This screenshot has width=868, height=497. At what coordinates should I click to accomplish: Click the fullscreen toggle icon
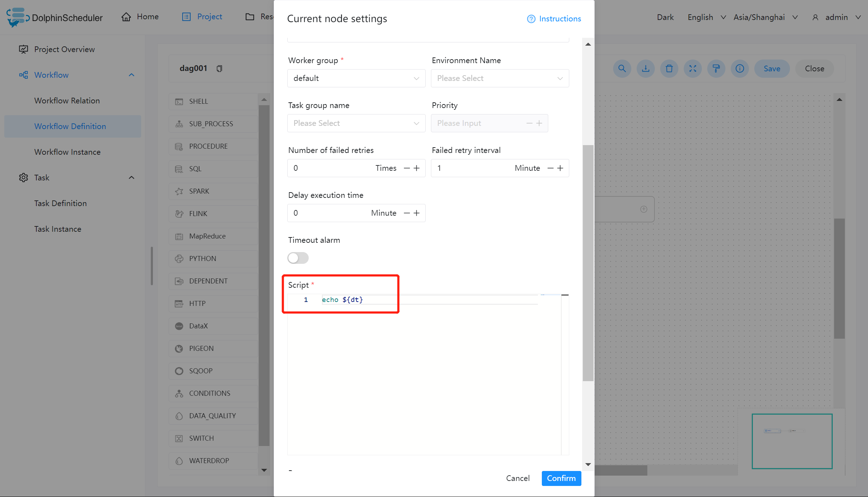[x=693, y=68]
